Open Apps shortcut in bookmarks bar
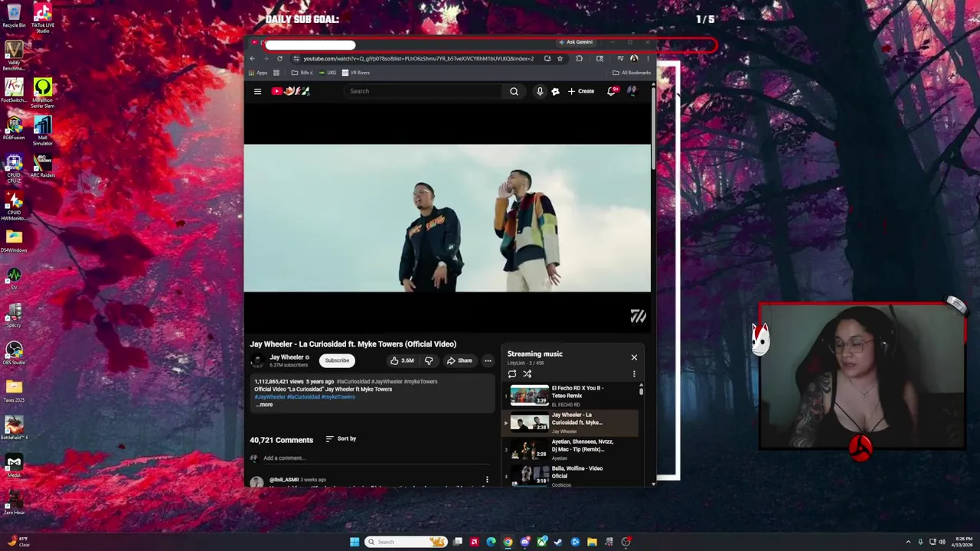 click(258, 73)
